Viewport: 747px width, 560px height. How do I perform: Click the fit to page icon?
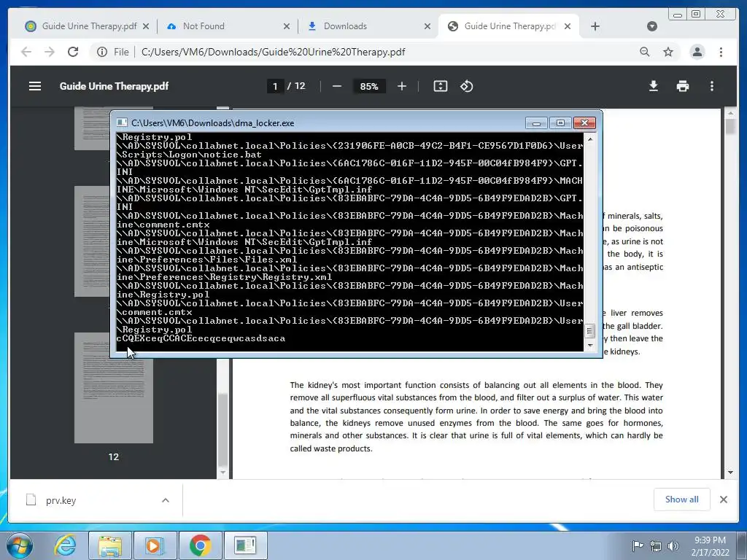tap(440, 86)
